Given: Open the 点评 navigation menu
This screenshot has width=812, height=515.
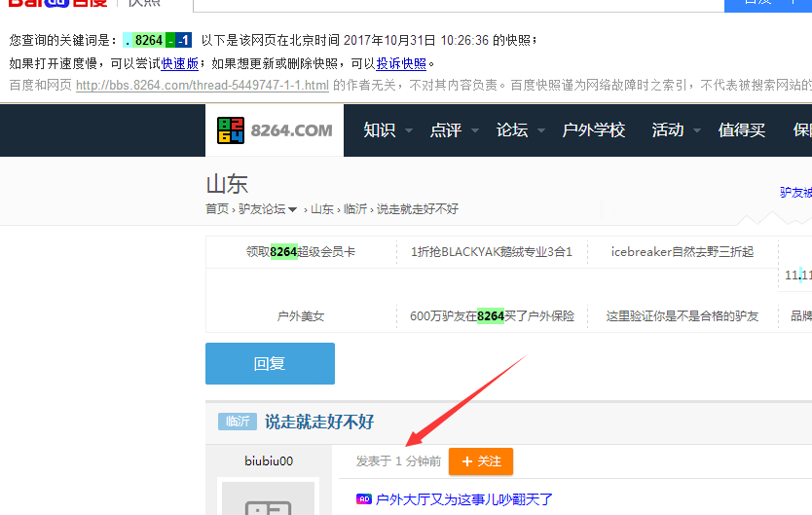Looking at the screenshot, I should [445, 129].
